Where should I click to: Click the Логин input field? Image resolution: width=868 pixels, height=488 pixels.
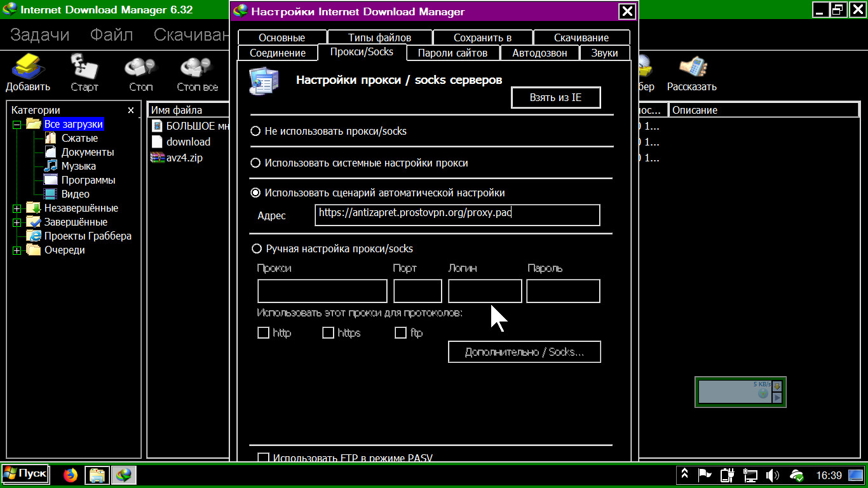pos(485,291)
